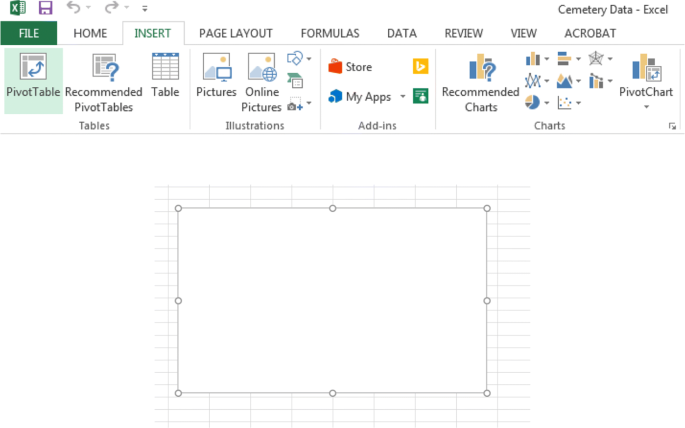Open the Charts dialog launcher
The image size is (685, 428).
point(672,126)
